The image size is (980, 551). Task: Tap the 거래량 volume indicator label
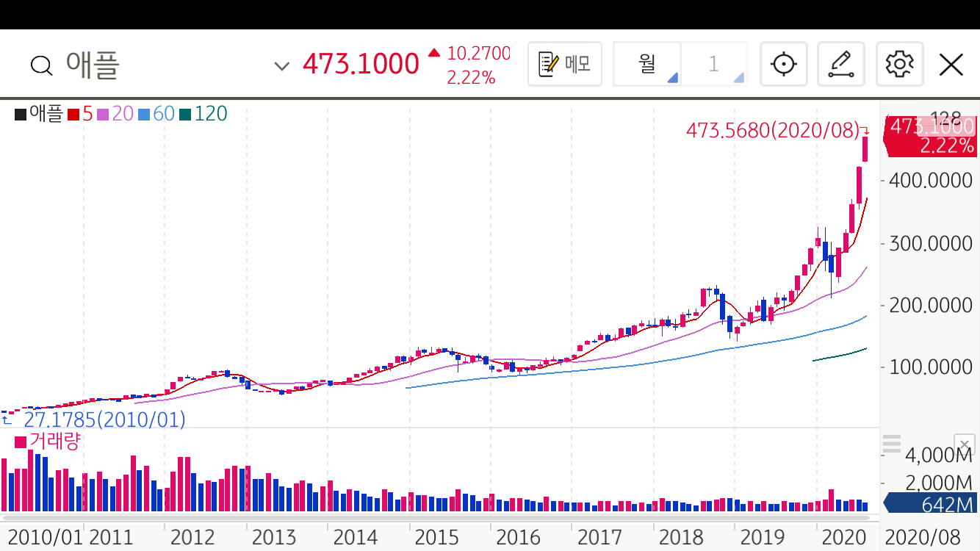pyautogui.click(x=47, y=442)
